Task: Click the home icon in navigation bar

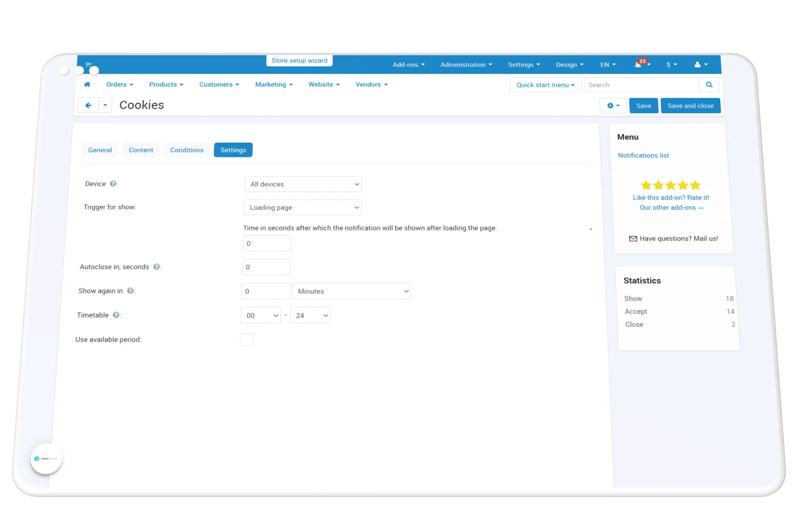Action: click(x=87, y=85)
